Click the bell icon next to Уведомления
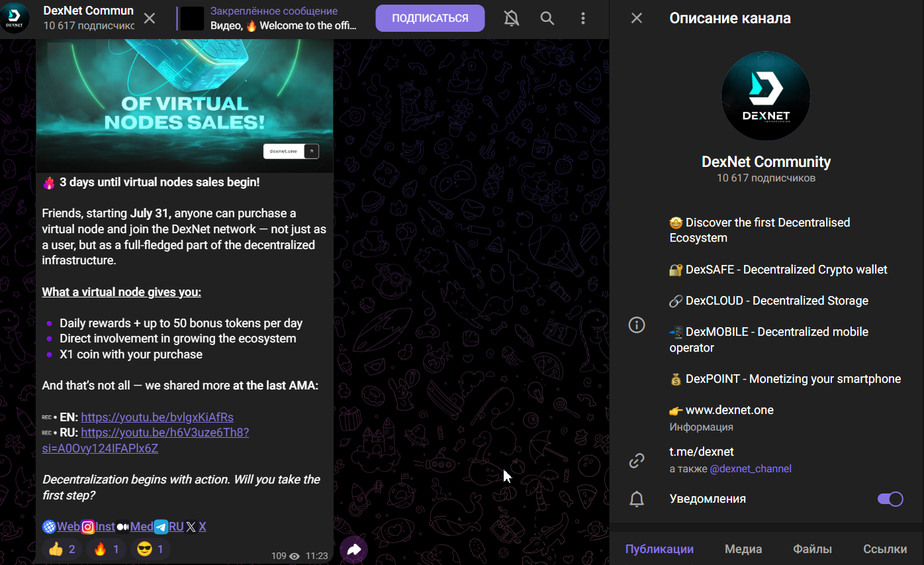Image resolution: width=924 pixels, height=565 pixels. (x=637, y=499)
